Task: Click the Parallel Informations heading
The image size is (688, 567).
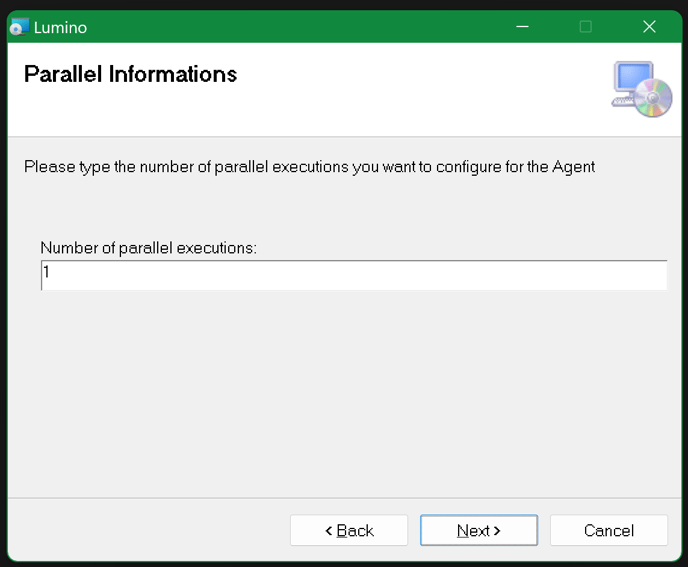Action: (130, 74)
